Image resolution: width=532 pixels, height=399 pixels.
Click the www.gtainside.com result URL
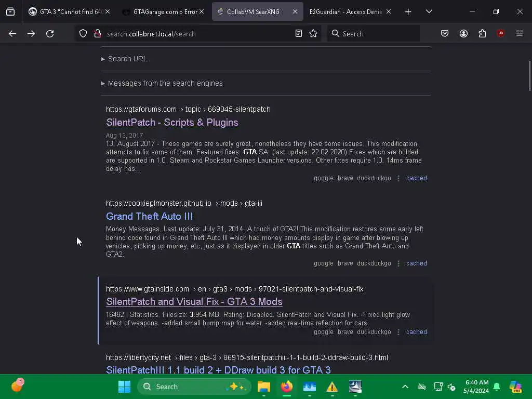(234, 289)
